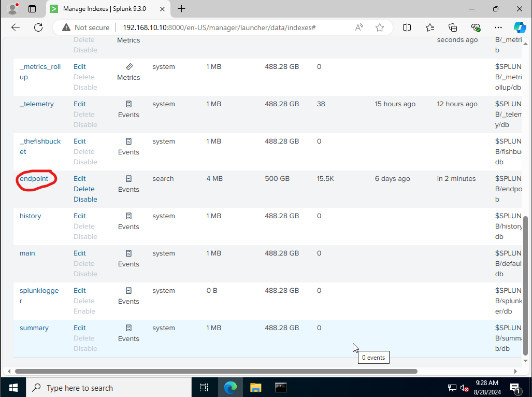The width and height of the screenshot is (532, 397).
Task: Edit the history index
Action: click(80, 216)
